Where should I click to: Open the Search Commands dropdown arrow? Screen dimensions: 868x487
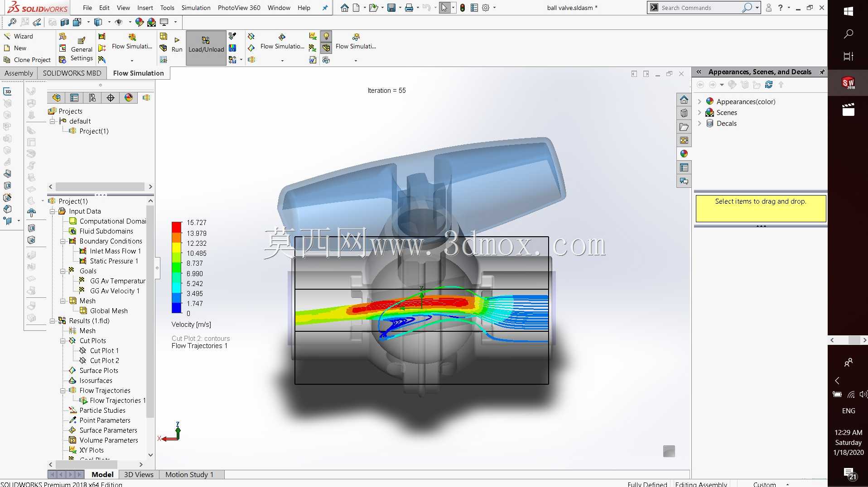point(757,8)
